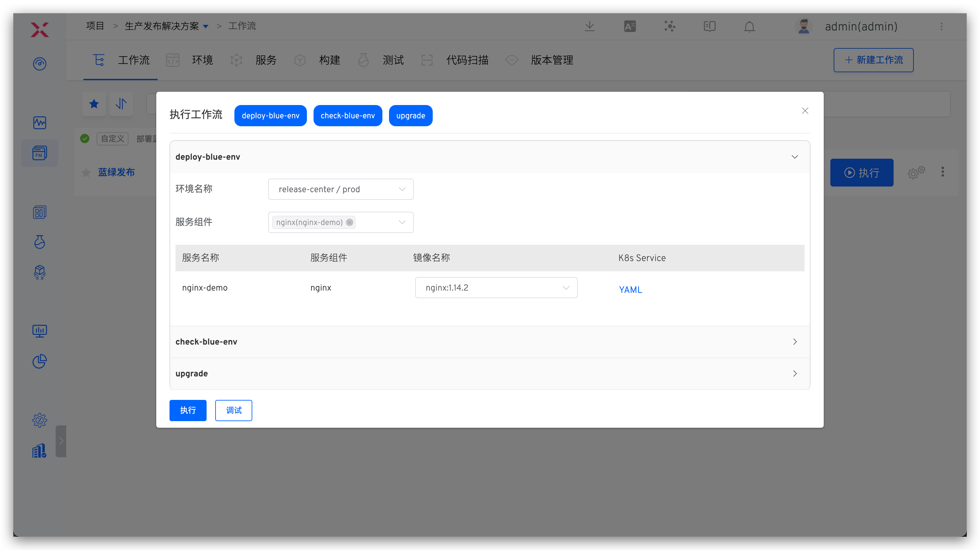Switch language using the A文 translate icon
Viewport: 980px width, 550px height.
pyautogui.click(x=629, y=26)
